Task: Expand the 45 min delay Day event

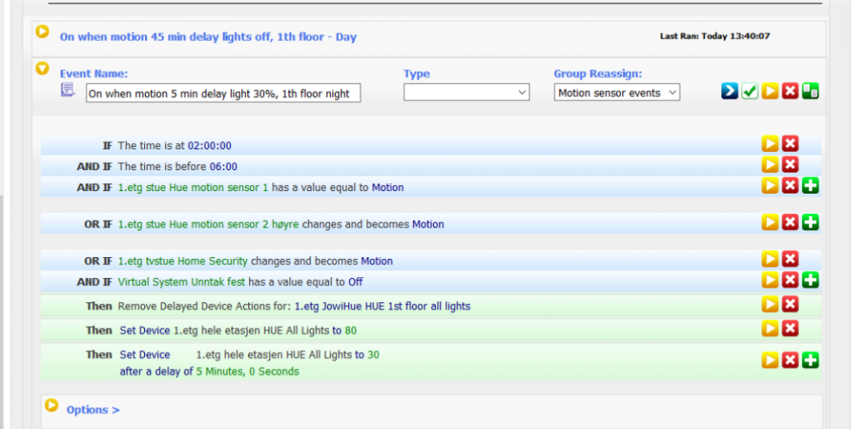Action: click(42, 32)
